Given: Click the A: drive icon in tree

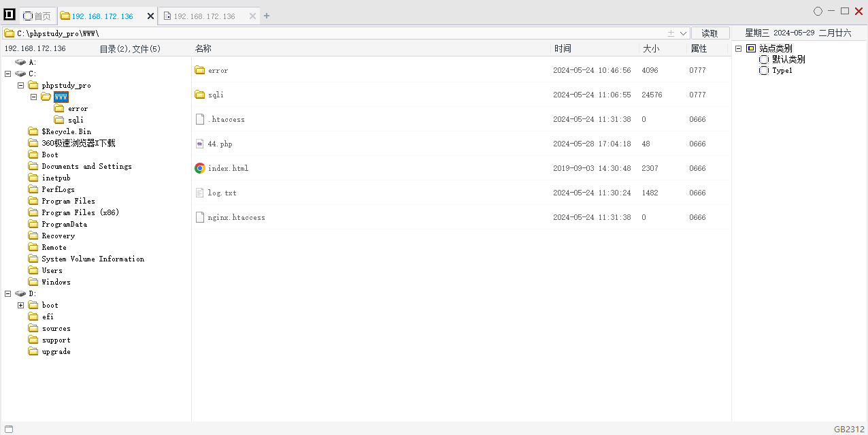Looking at the screenshot, I should click(x=20, y=62).
